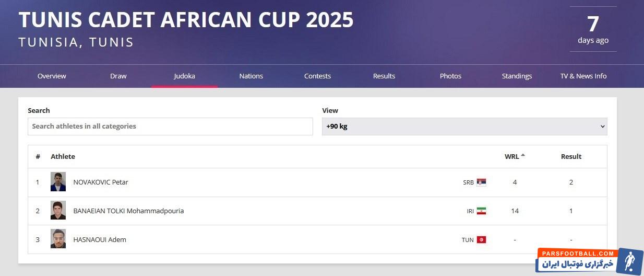This screenshot has width=644, height=276.
Task: Open the Contests tab
Action: (x=317, y=76)
